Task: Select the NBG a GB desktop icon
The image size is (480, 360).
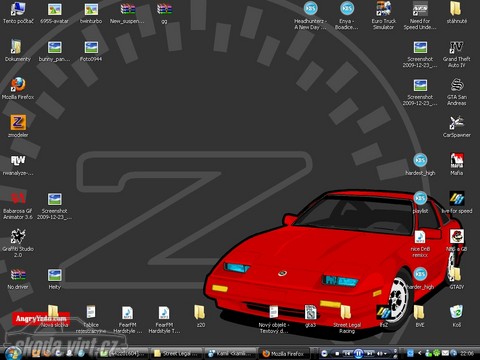Action: pyautogui.click(x=457, y=241)
